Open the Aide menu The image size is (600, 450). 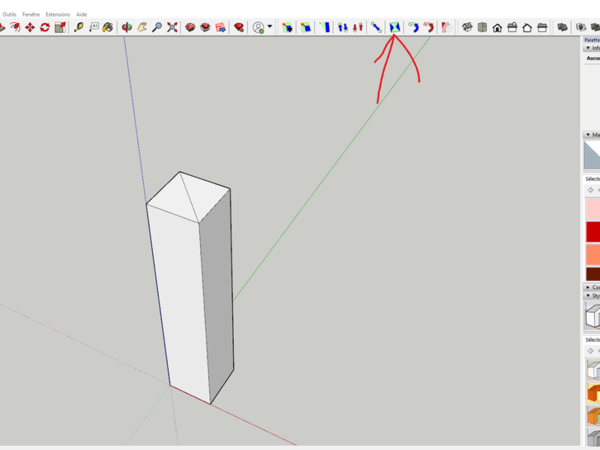[82, 14]
